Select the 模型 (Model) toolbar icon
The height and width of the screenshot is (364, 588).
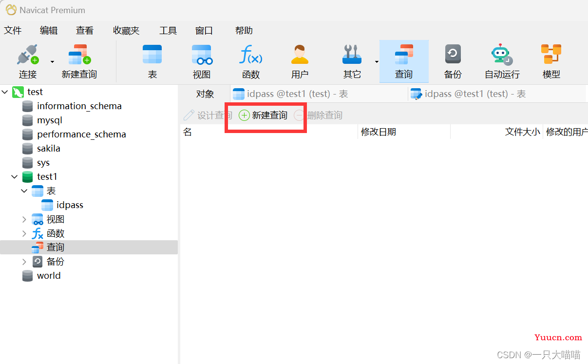click(551, 54)
